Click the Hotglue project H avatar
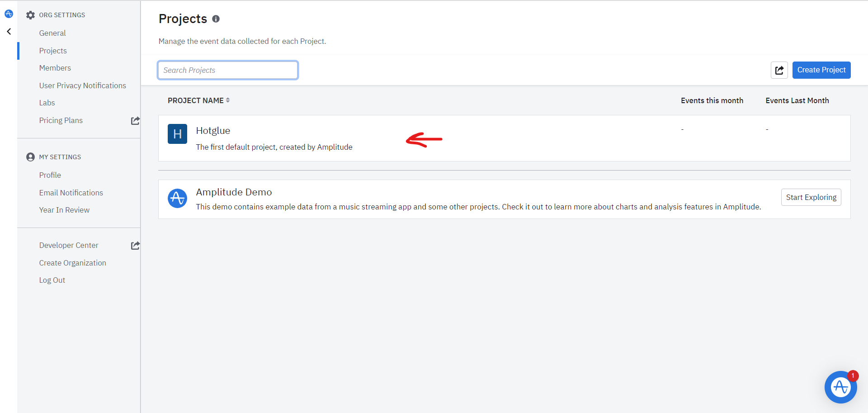The width and height of the screenshot is (868, 413). pos(177,134)
